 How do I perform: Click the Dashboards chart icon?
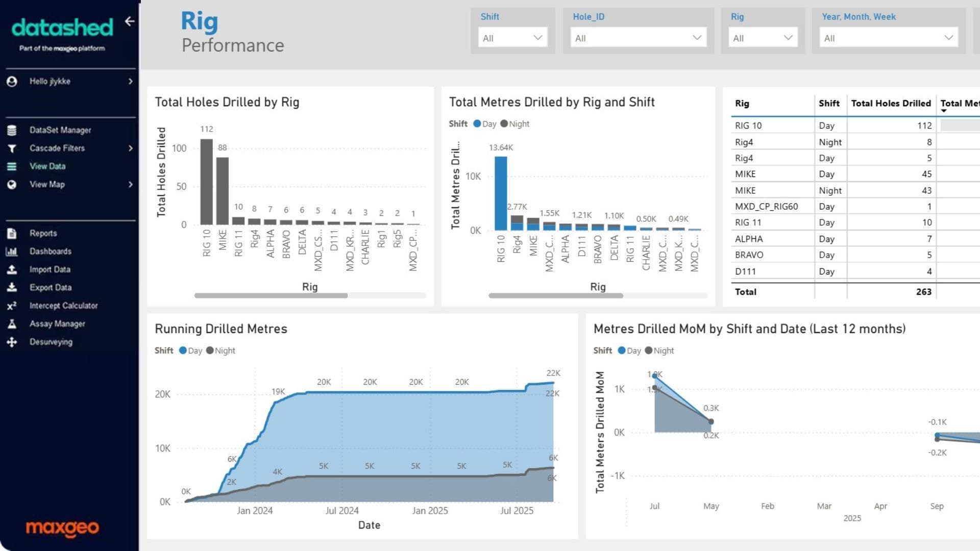pos(12,252)
